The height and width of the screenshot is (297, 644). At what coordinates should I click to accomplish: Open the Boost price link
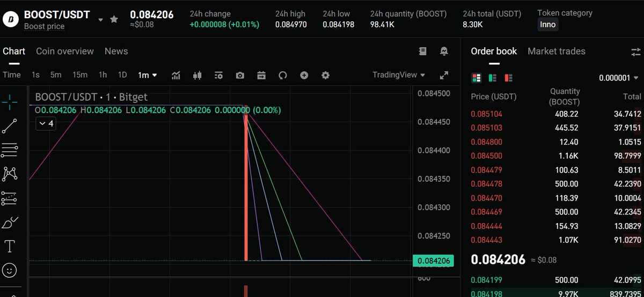pos(45,26)
